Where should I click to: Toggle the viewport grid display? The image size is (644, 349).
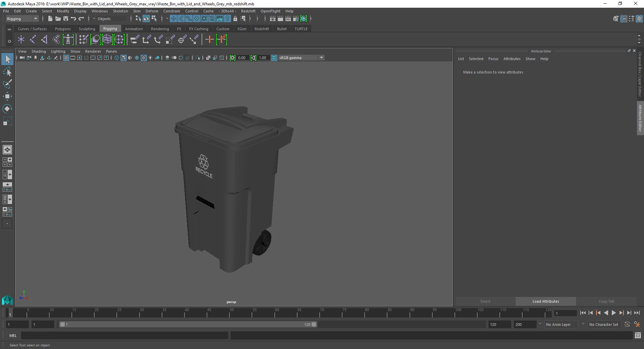coord(66,58)
